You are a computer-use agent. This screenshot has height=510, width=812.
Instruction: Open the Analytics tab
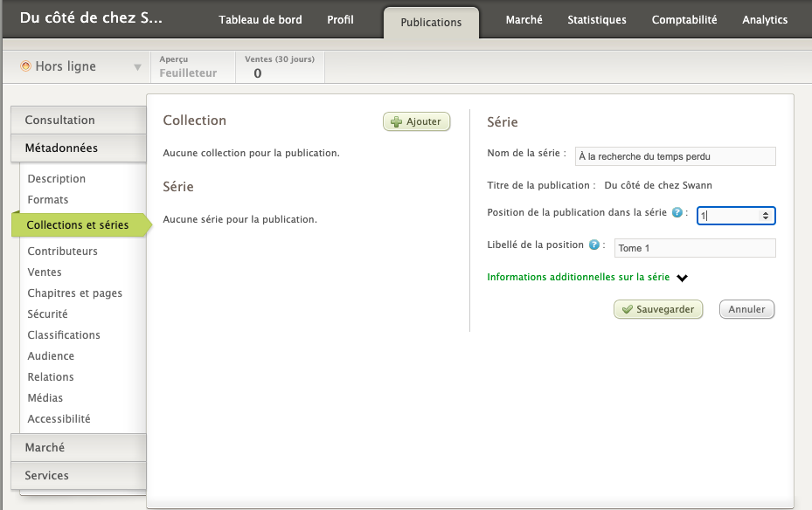(x=764, y=20)
